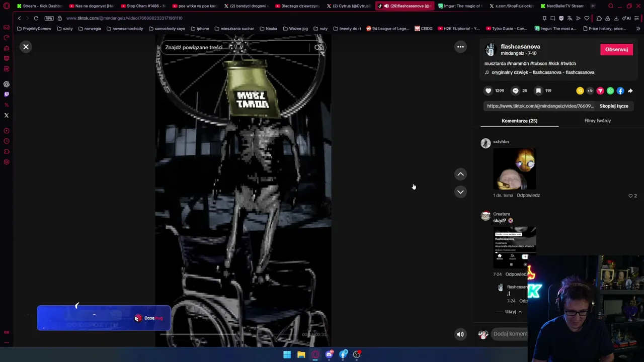Open the screenshot in Creature's comment

514,247
